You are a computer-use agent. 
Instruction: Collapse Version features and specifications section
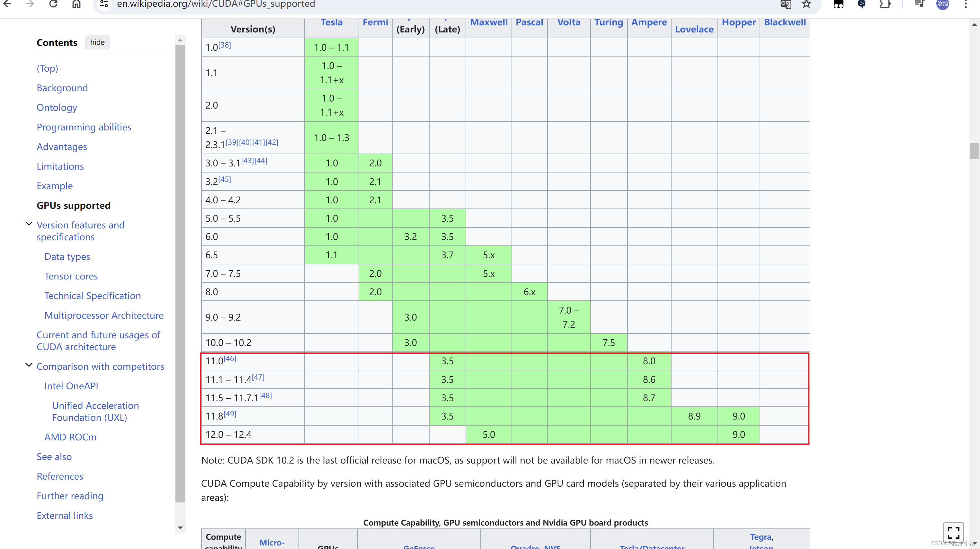[29, 224]
